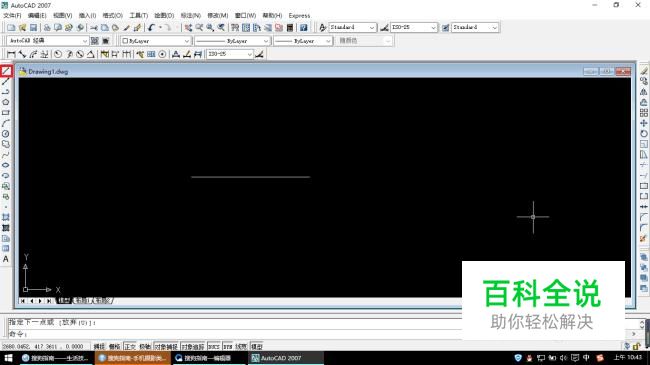The height and width of the screenshot is (365, 650).
Task: Select the Angular Dimension tool
Action: coord(90,54)
